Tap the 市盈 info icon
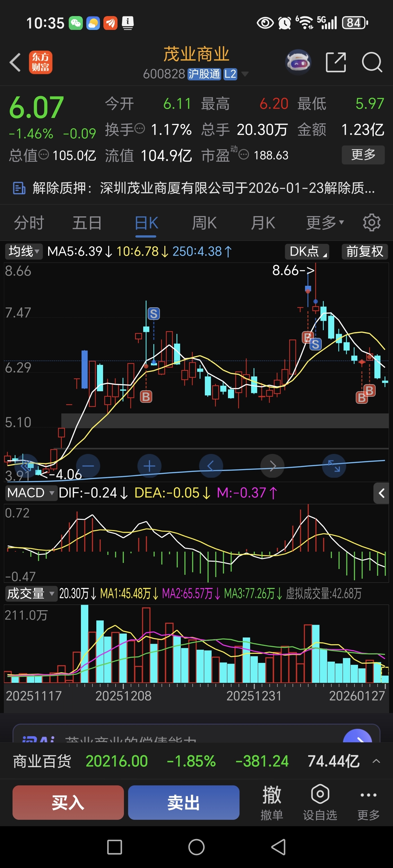 pyautogui.click(x=244, y=155)
